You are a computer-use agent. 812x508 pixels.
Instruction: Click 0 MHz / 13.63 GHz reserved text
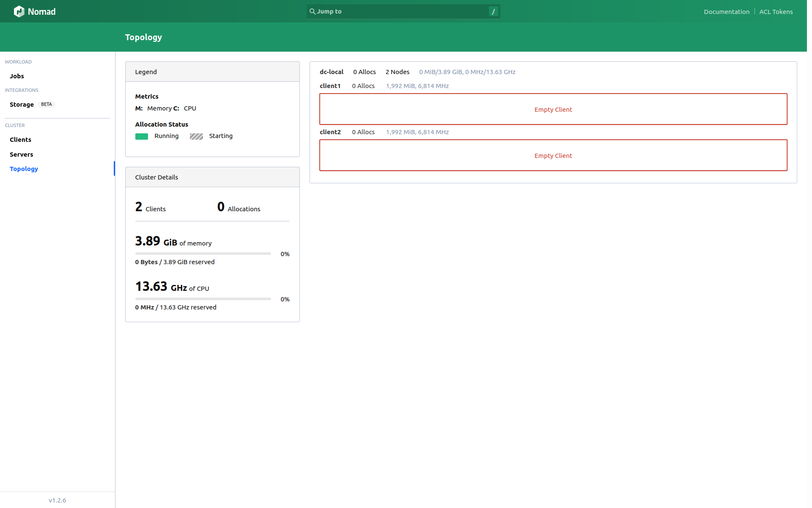pyautogui.click(x=176, y=307)
